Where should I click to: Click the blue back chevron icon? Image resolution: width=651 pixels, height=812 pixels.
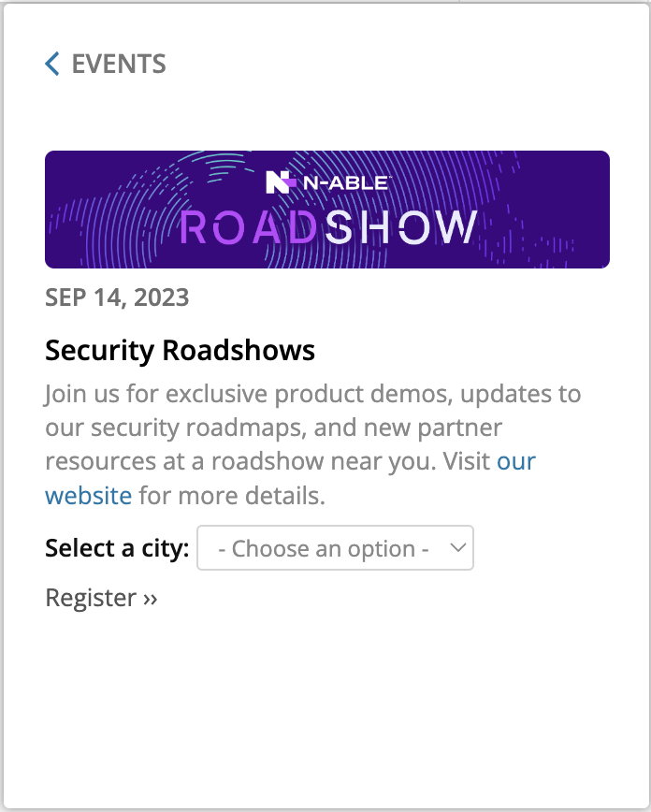[51, 64]
